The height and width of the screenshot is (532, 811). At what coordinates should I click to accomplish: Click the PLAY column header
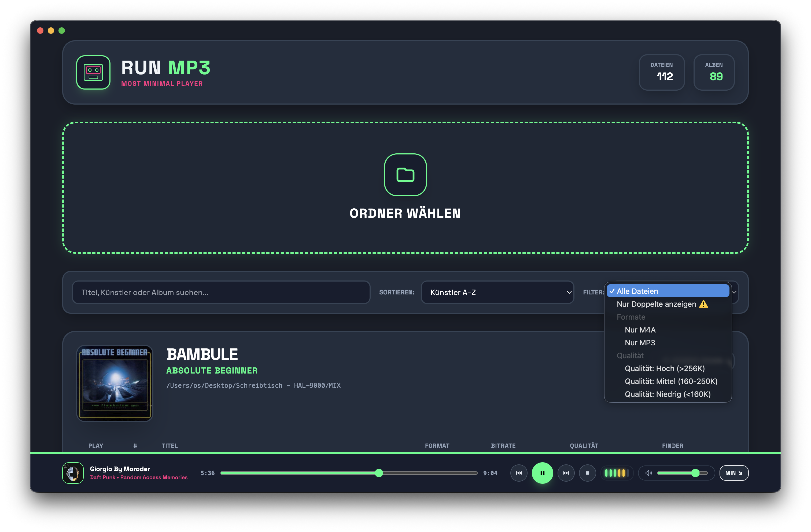(95, 445)
